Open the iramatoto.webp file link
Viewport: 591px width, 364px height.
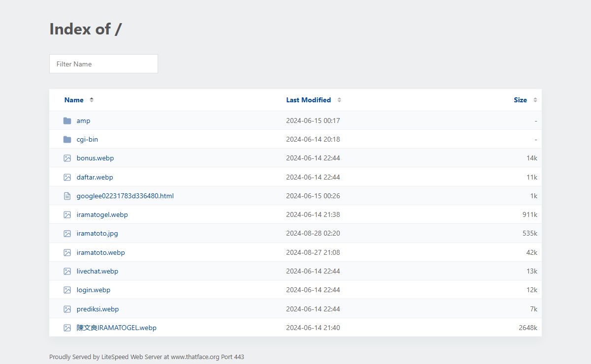point(100,252)
